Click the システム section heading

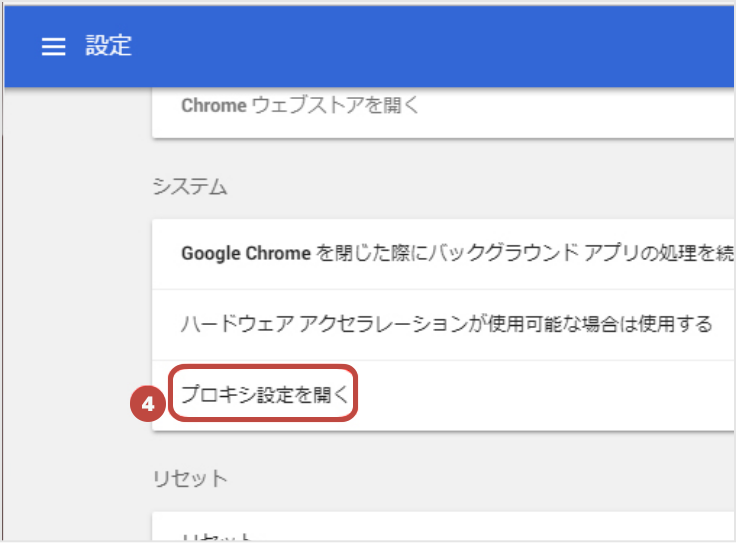pos(190,187)
